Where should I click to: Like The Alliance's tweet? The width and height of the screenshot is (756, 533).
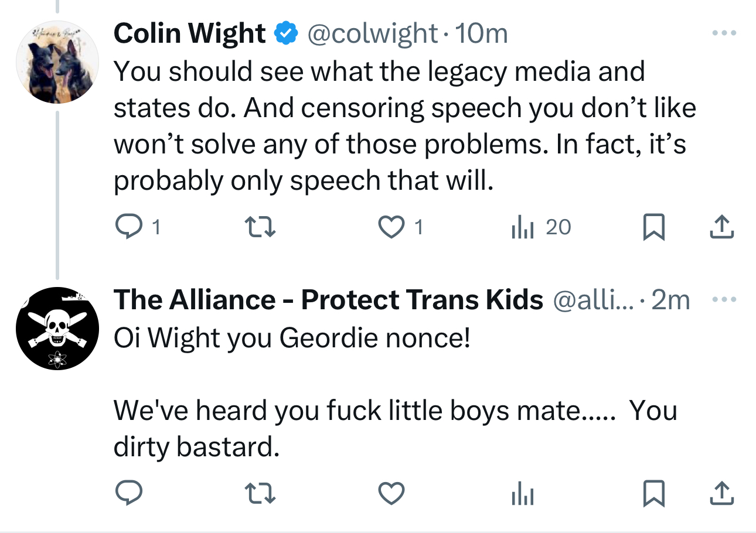click(391, 495)
